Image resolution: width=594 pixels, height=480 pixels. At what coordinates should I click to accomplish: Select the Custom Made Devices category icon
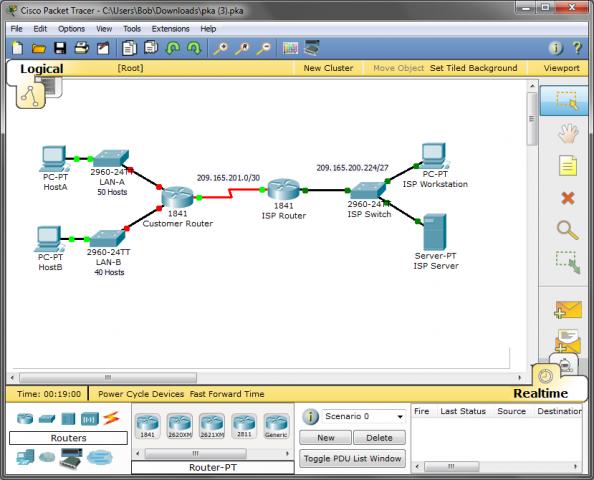pyautogui.click(x=71, y=458)
